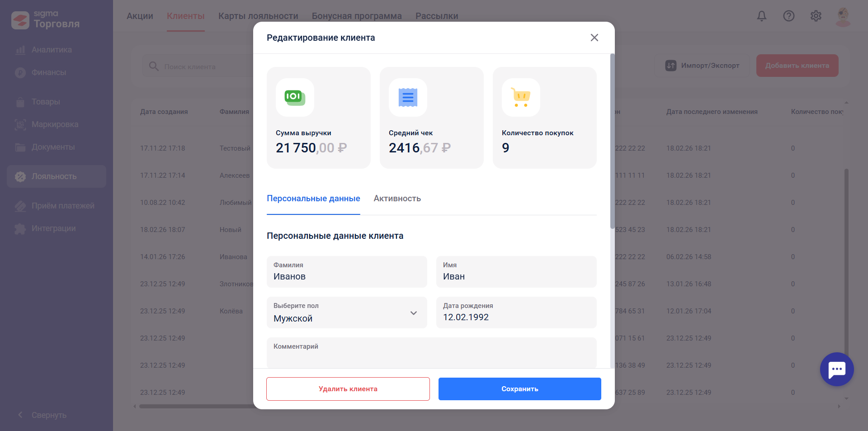Image resolution: width=868 pixels, height=431 pixels.
Task: Click creation date 18.02.26 18:07
Action: 162,230
